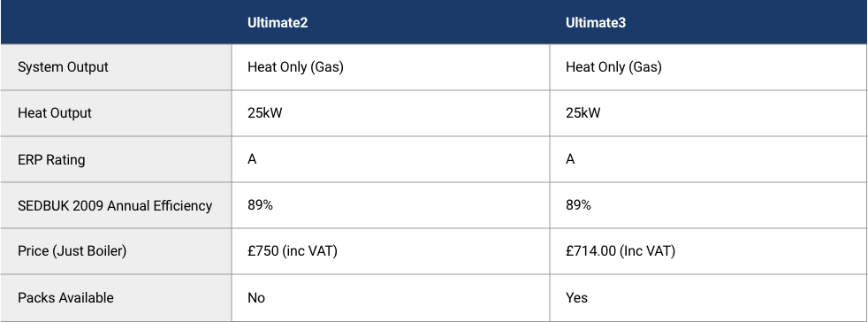Click the £750 (inc VAT) price

tap(293, 251)
